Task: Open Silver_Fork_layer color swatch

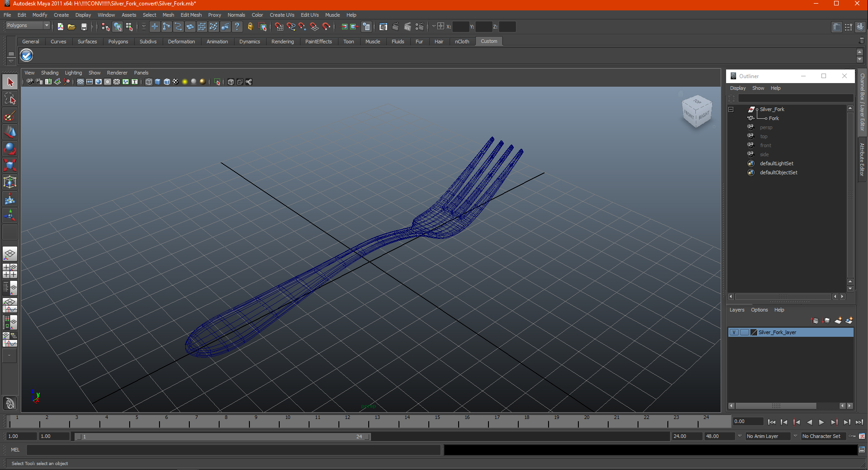Action: click(754, 332)
